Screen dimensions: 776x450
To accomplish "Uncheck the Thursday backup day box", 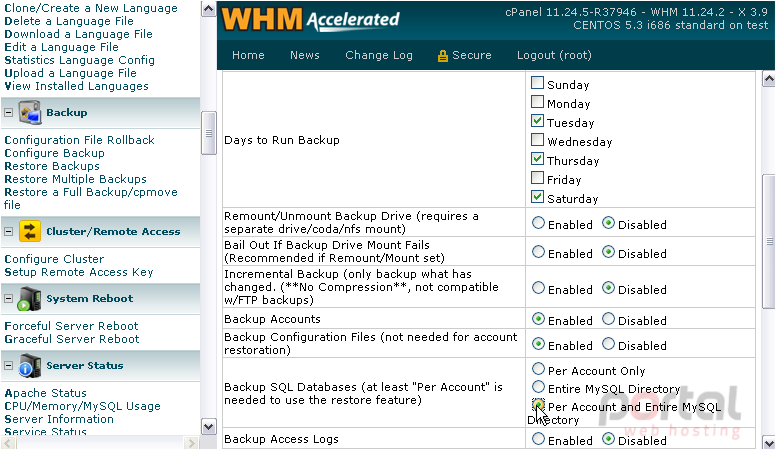I will (537, 158).
